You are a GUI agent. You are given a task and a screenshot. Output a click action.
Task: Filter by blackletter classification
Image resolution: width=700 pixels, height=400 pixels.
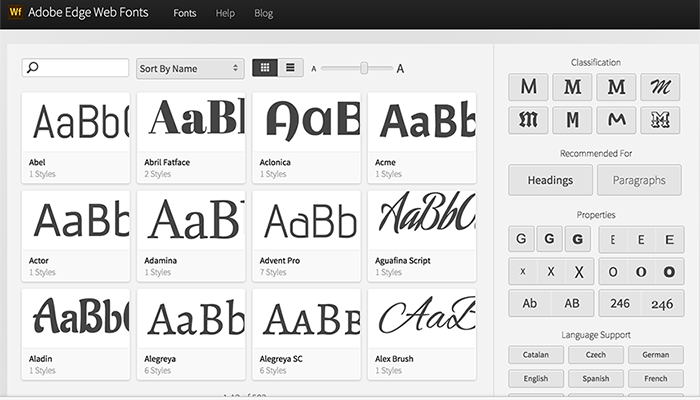pyautogui.click(x=528, y=120)
